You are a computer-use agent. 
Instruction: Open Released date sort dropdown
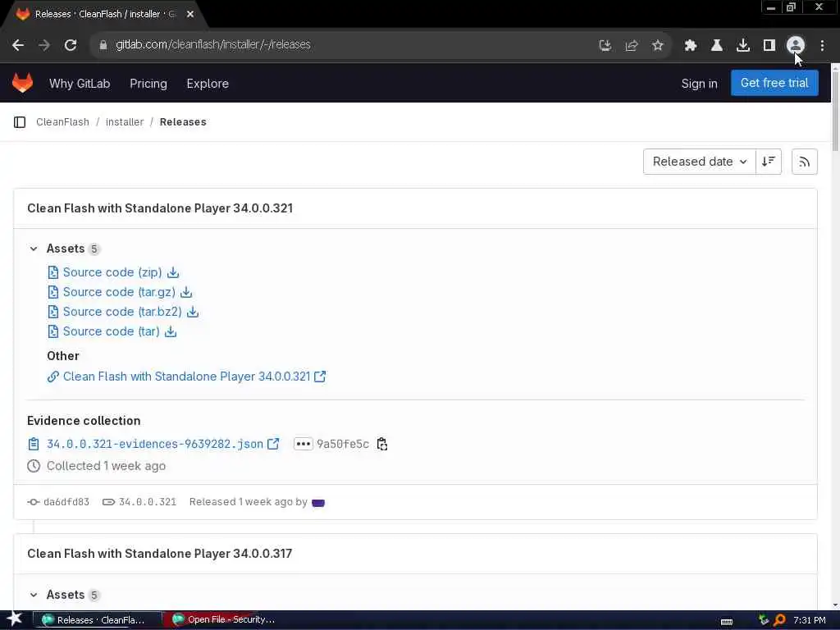(700, 162)
